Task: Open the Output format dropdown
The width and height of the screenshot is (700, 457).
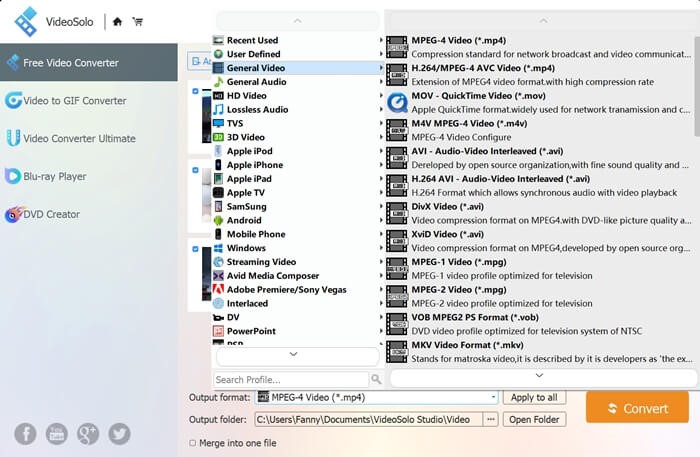Action: click(x=376, y=397)
